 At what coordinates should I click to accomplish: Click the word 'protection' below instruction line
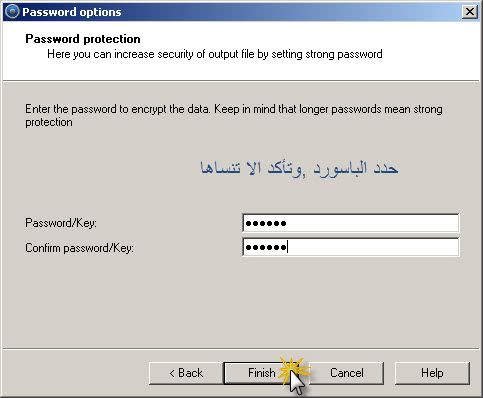[49, 122]
